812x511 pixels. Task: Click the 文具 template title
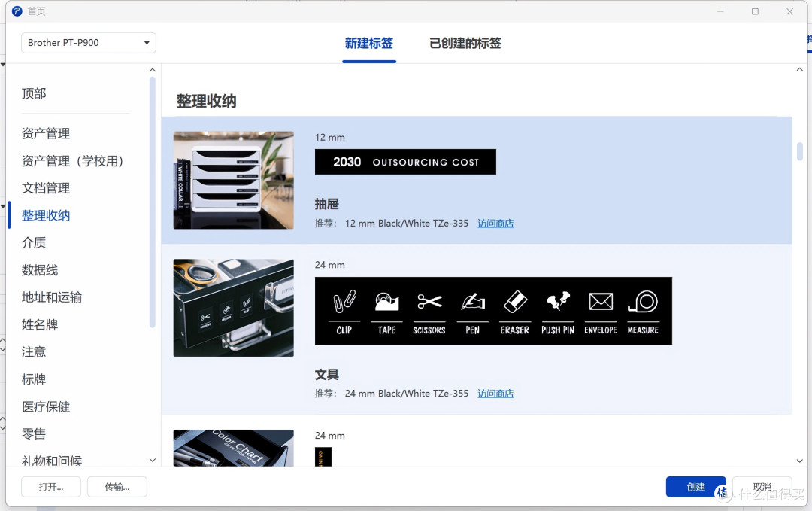(x=327, y=374)
